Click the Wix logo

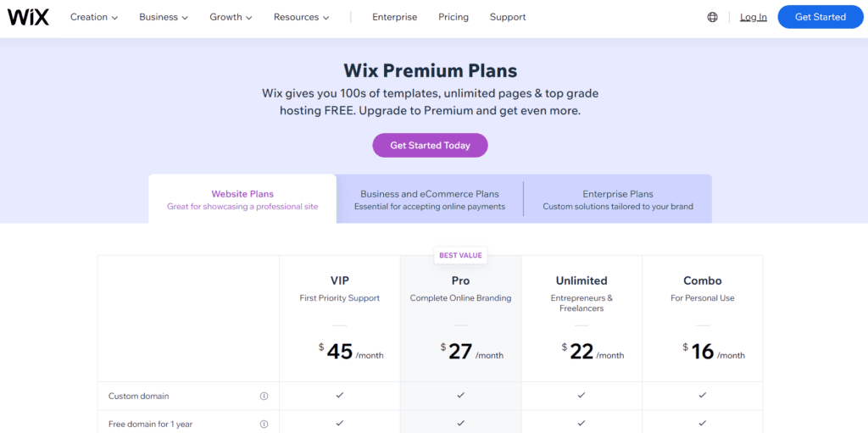pos(28,17)
